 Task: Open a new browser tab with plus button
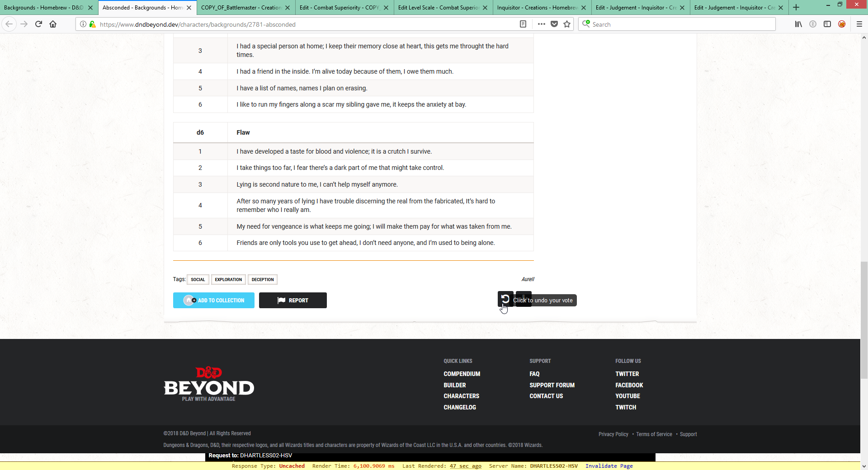pyautogui.click(x=796, y=8)
